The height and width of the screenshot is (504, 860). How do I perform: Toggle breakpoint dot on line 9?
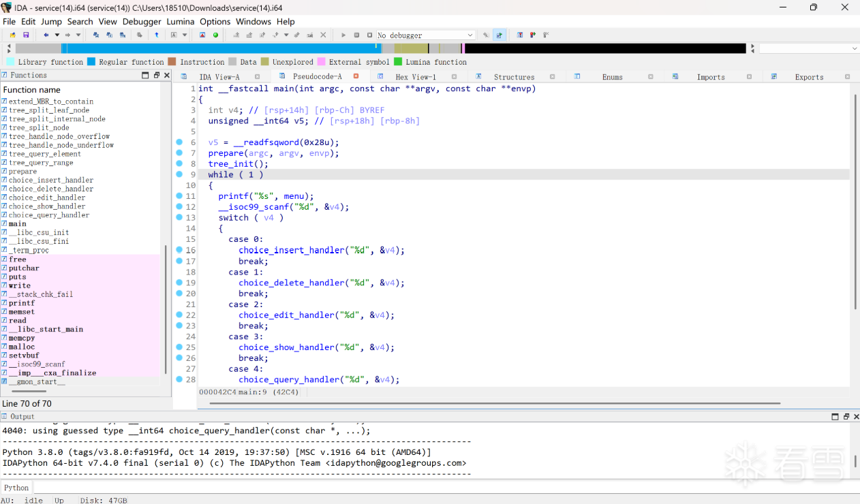click(179, 174)
